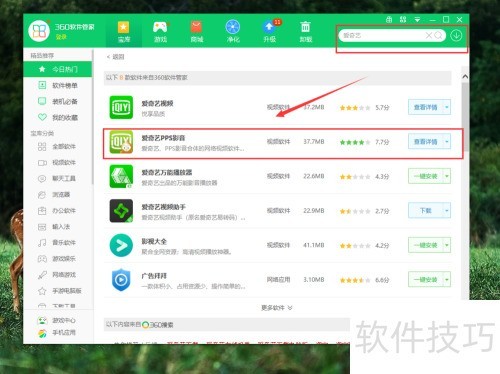Open 手机应用 at the sidebar bottom
Image resolution: width=500 pixels, height=374 pixels.
[x=57, y=333]
